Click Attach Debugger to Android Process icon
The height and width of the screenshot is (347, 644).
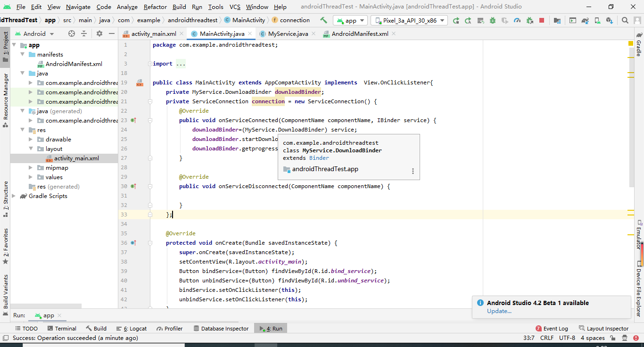tap(529, 20)
